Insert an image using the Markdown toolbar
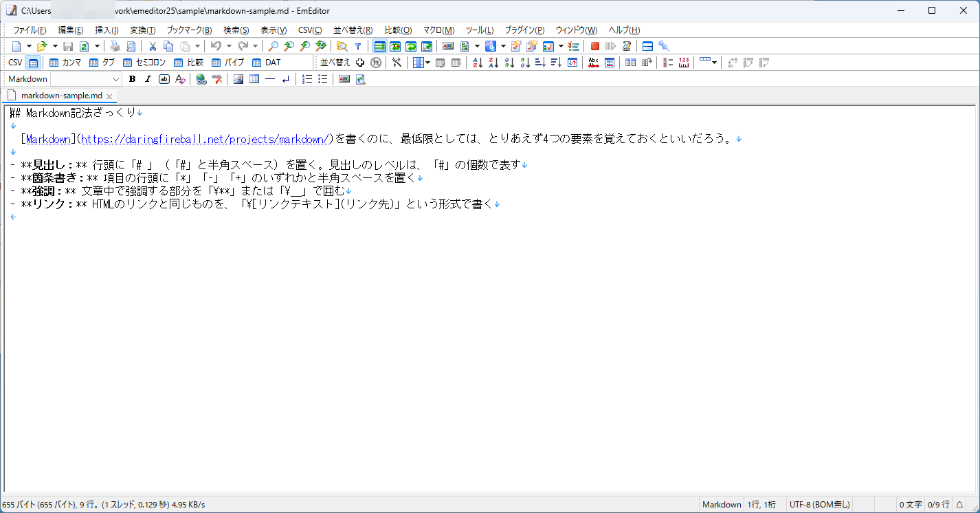 click(x=238, y=78)
